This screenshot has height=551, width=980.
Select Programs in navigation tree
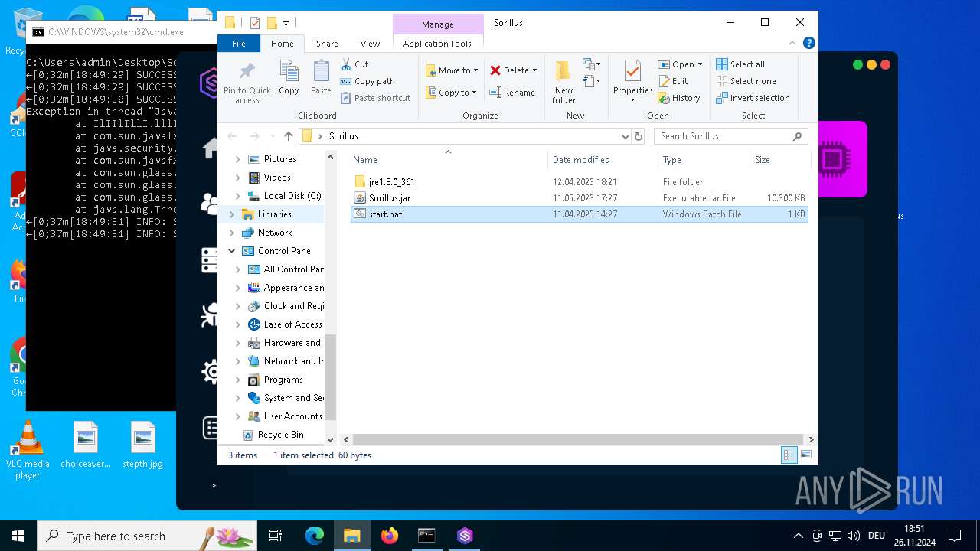pos(283,380)
